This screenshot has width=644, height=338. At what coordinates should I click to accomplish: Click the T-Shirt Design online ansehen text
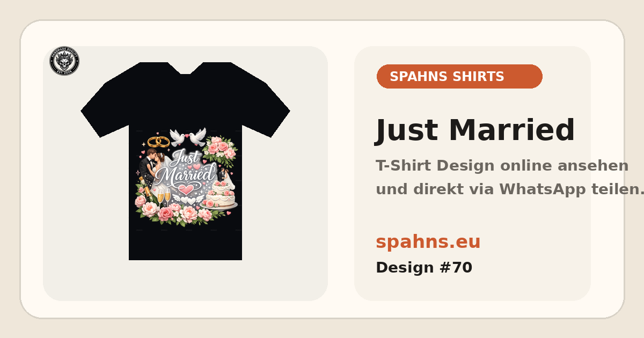pyautogui.click(x=502, y=165)
